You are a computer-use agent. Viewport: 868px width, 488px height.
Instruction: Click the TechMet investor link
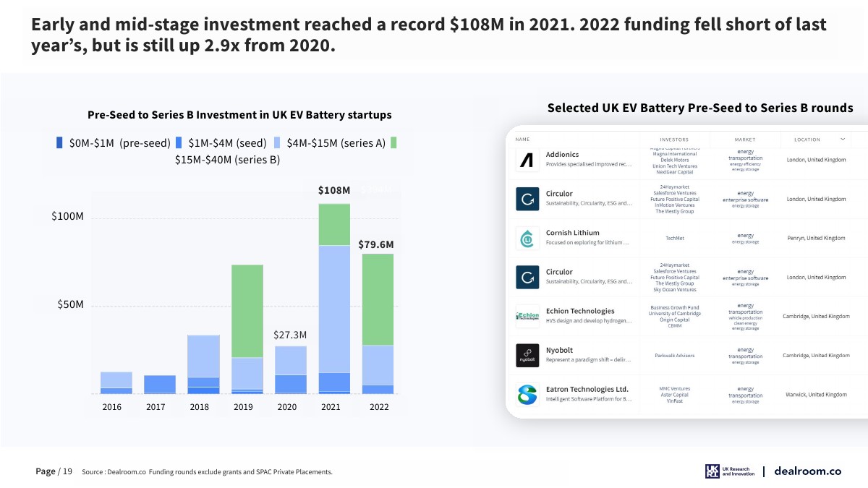(x=674, y=238)
